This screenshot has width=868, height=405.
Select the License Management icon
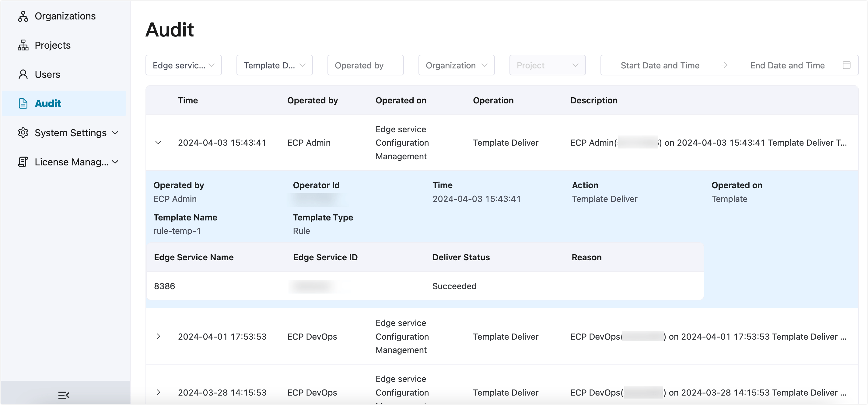pos(23,162)
